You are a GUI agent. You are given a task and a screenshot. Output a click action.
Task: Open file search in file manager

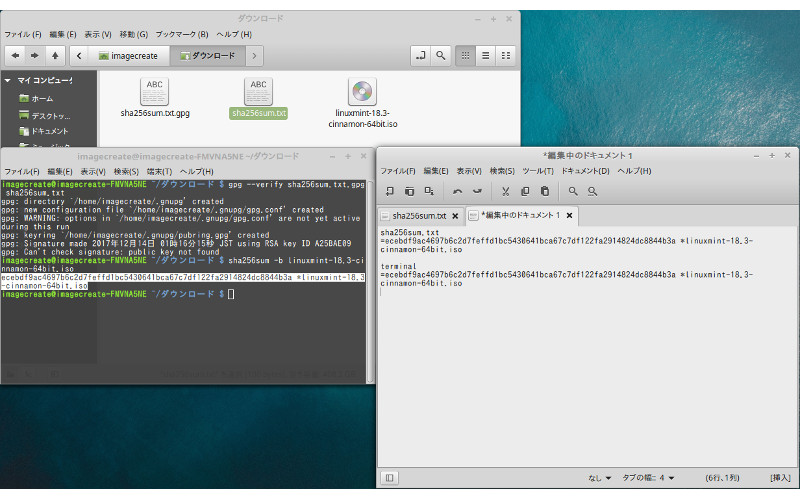440,56
